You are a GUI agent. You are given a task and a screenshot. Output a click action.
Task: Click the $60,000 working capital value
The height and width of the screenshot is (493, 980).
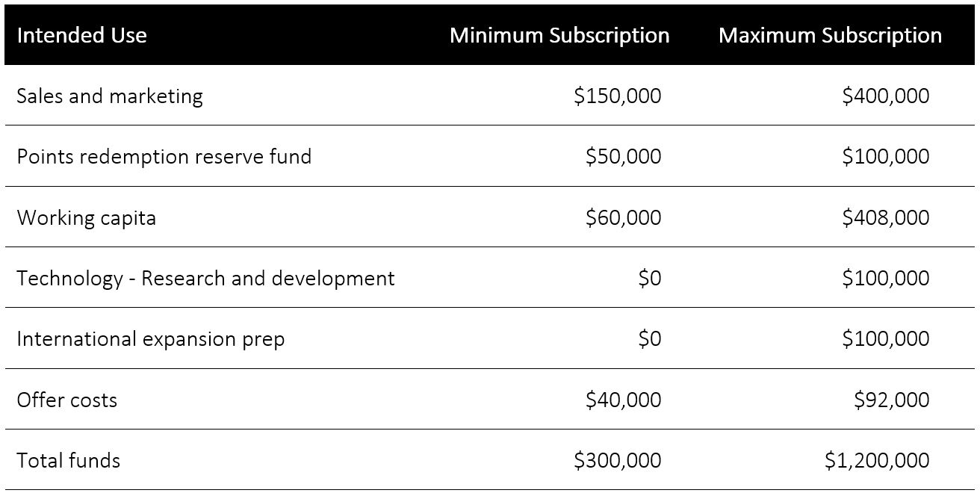click(623, 218)
